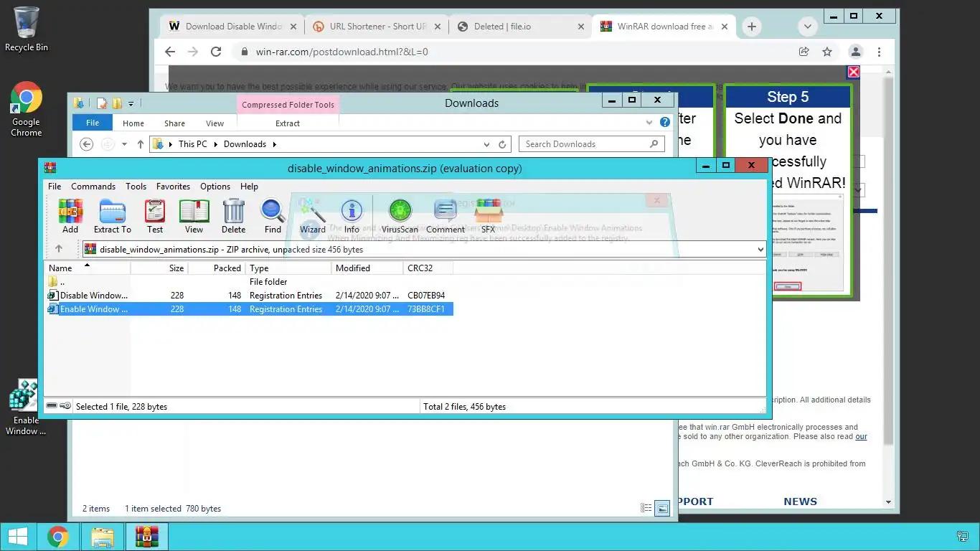Open the WinRAR Help menu

click(249, 186)
